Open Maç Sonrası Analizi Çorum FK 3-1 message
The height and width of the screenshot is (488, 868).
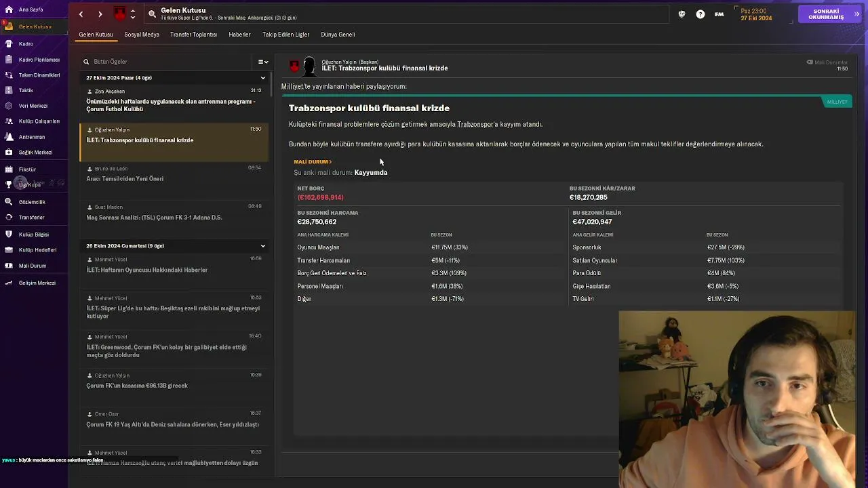click(x=174, y=220)
